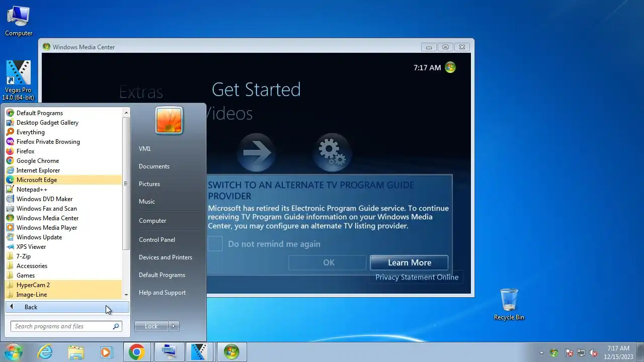The width and height of the screenshot is (644, 362).
Task: Open Default Programs in the right pane
Action: tap(169, 275)
